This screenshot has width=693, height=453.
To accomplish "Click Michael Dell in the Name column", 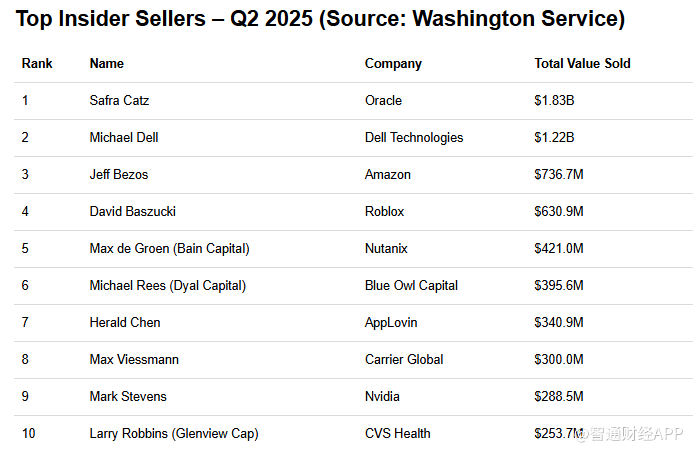I will pyautogui.click(x=124, y=138).
